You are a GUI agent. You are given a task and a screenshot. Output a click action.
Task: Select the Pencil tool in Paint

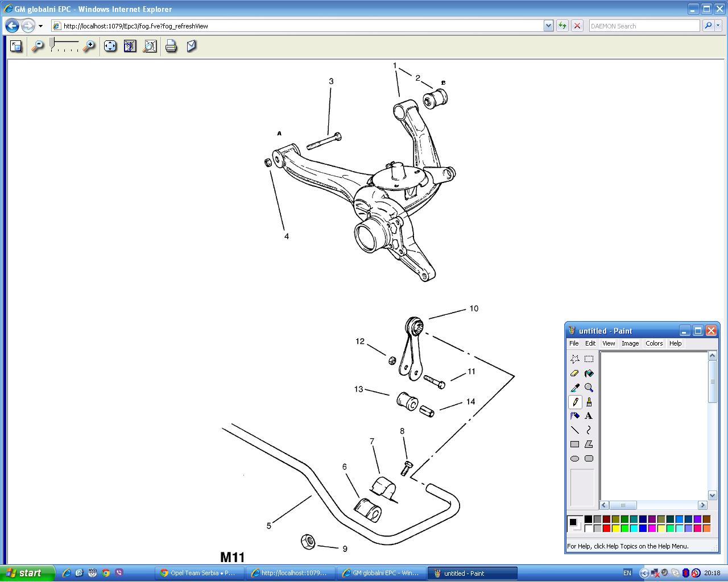click(575, 402)
